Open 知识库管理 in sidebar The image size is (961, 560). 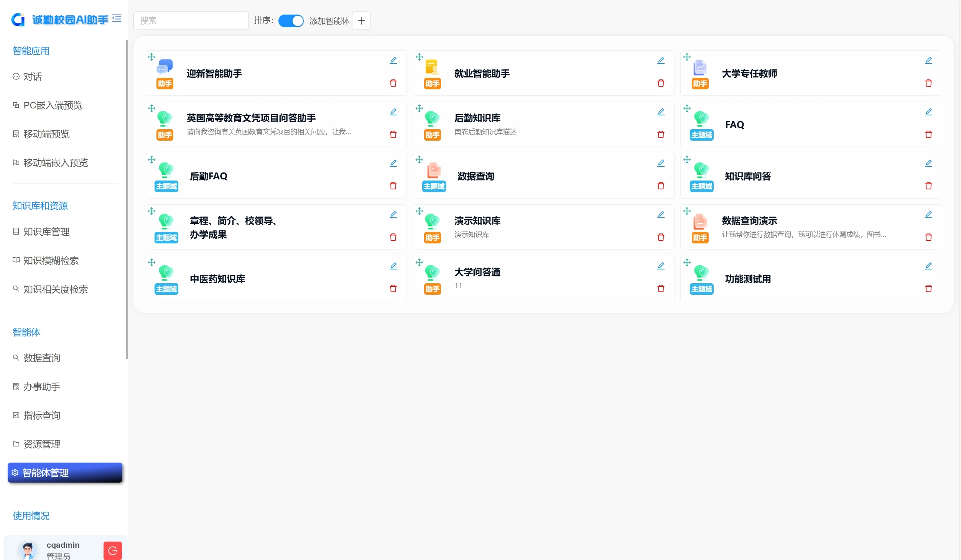pyautogui.click(x=46, y=232)
